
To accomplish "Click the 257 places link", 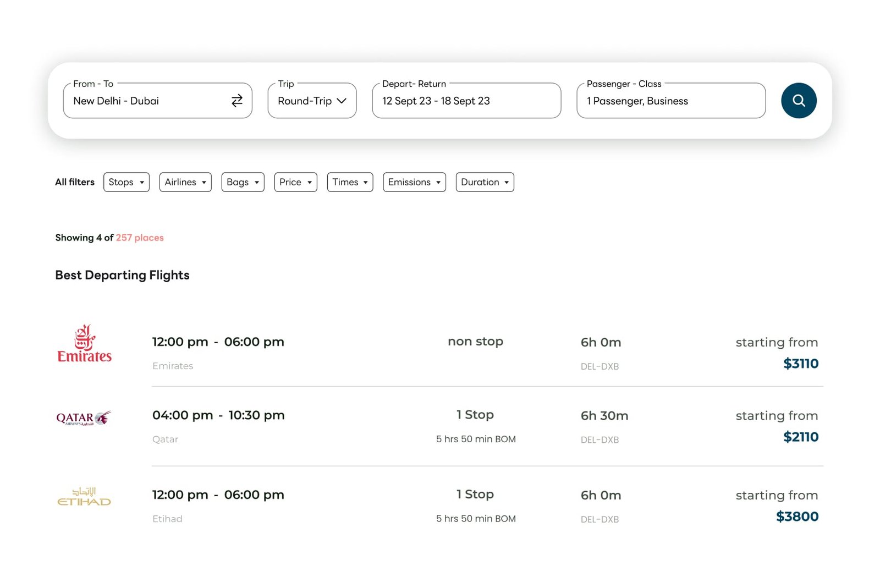I will [x=140, y=238].
